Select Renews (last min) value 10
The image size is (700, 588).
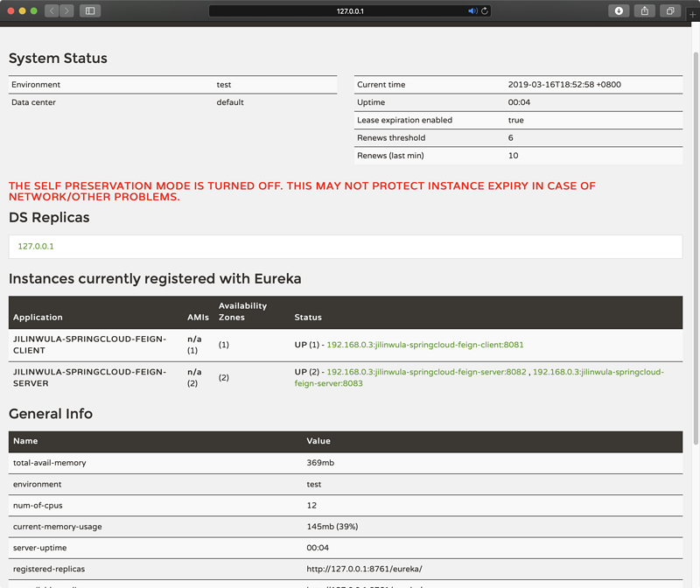point(513,156)
